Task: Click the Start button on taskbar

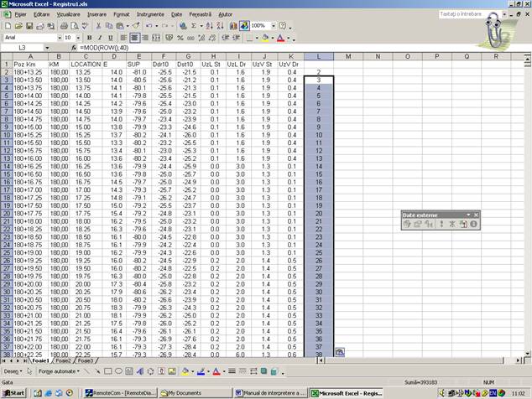Action: pos(14,392)
